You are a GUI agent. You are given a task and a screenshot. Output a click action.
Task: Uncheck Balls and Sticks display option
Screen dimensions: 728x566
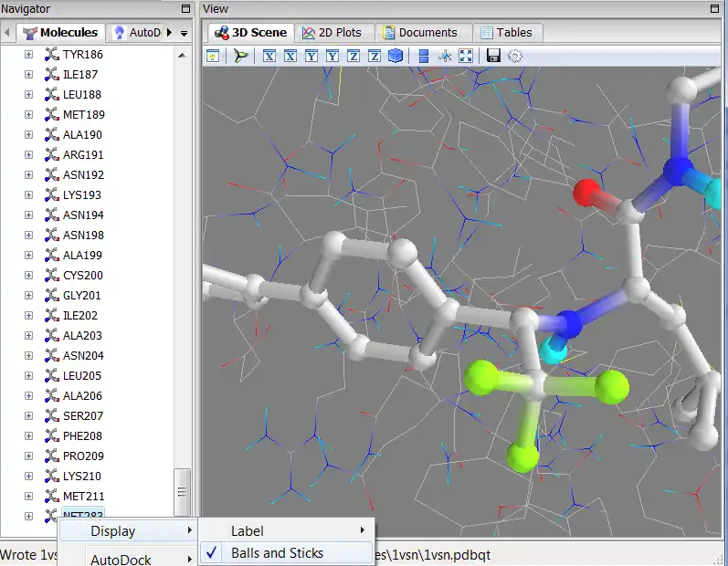[277, 552]
